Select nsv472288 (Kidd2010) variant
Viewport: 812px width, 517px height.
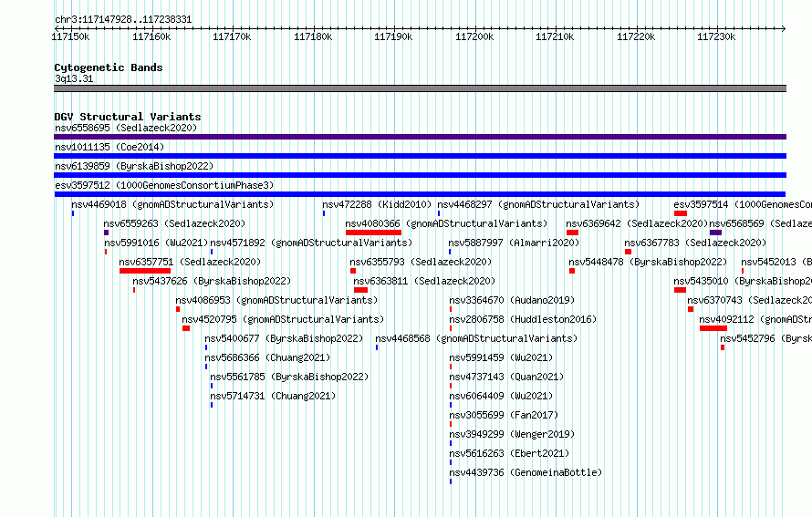(377, 204)
